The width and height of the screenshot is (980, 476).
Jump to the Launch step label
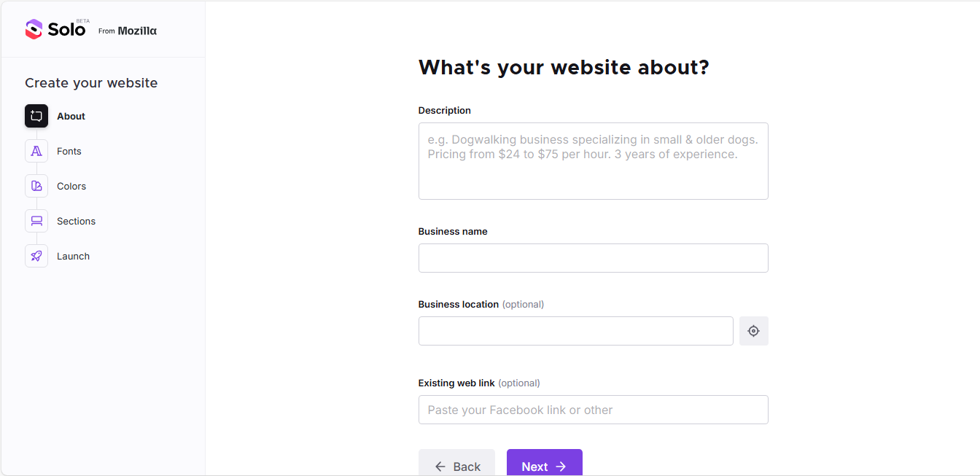tap(73, 256)
